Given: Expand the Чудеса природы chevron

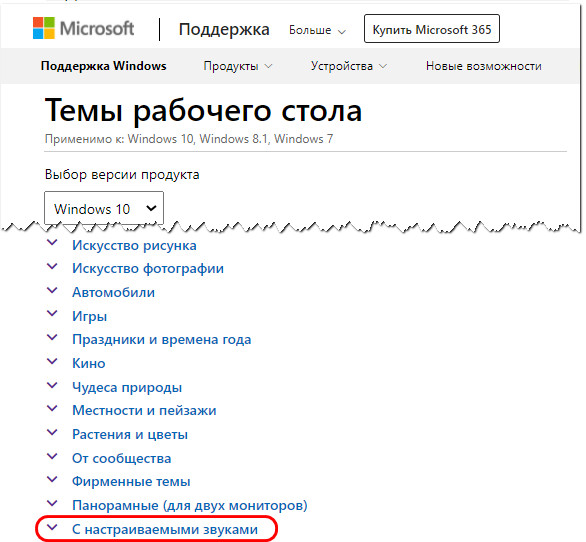Looking at the screenshot, I should click(52, 385).
